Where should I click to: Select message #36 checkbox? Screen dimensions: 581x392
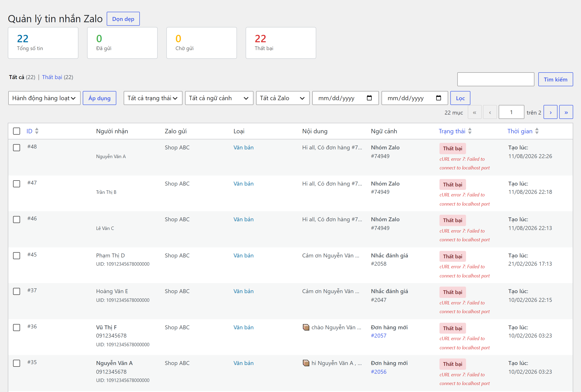click(x=17, y=327)
